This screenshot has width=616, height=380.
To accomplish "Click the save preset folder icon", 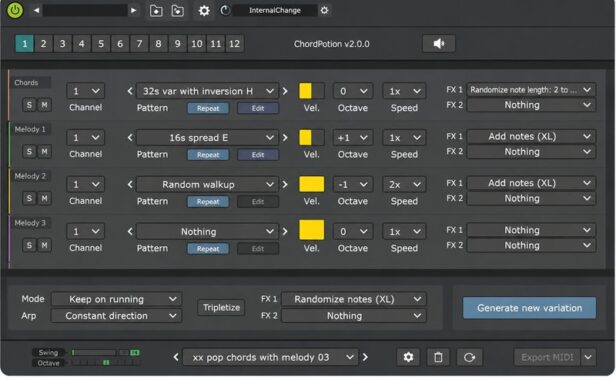I will point(178,11).
